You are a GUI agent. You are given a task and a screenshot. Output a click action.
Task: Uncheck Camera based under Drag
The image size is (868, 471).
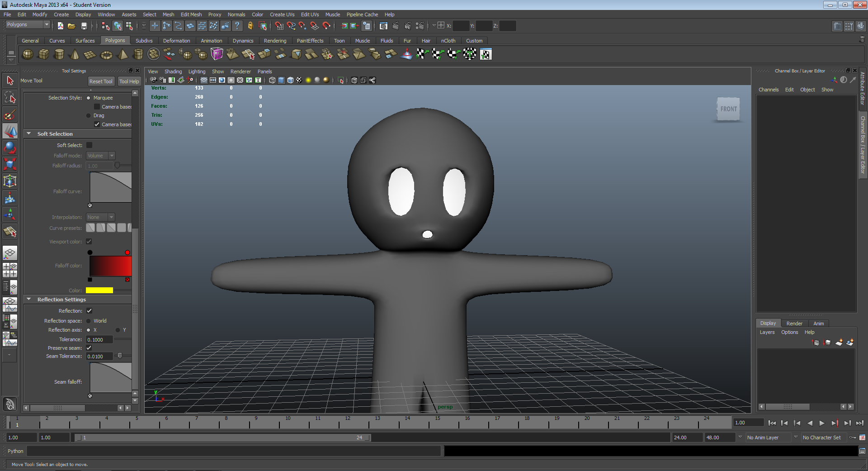click(97, 124)
